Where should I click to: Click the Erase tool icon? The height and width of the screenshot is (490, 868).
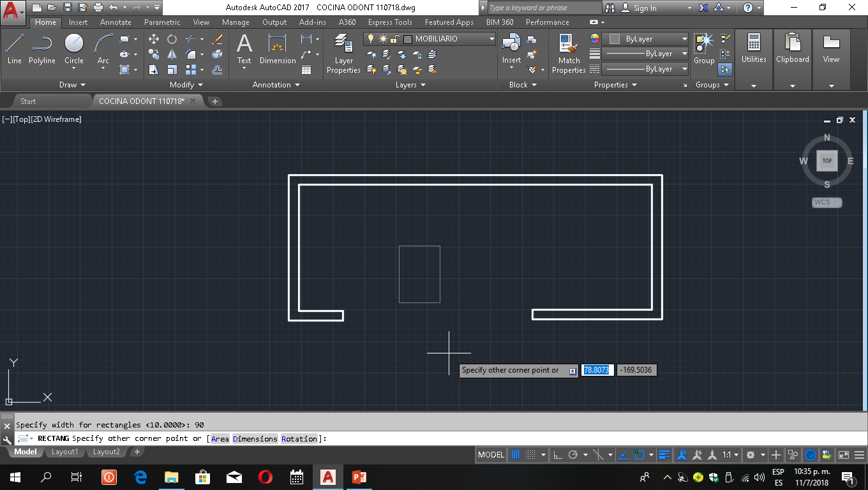click(217, 39)
